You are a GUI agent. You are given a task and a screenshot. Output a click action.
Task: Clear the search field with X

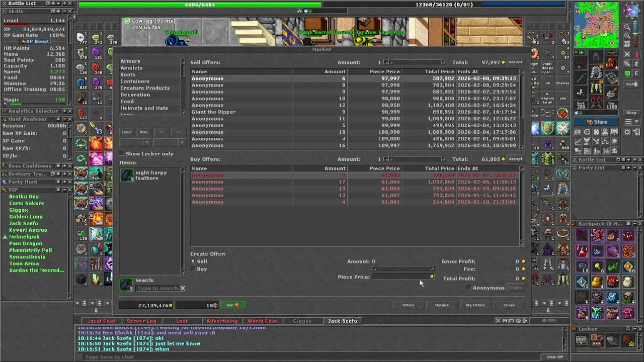tap(183, 288)
